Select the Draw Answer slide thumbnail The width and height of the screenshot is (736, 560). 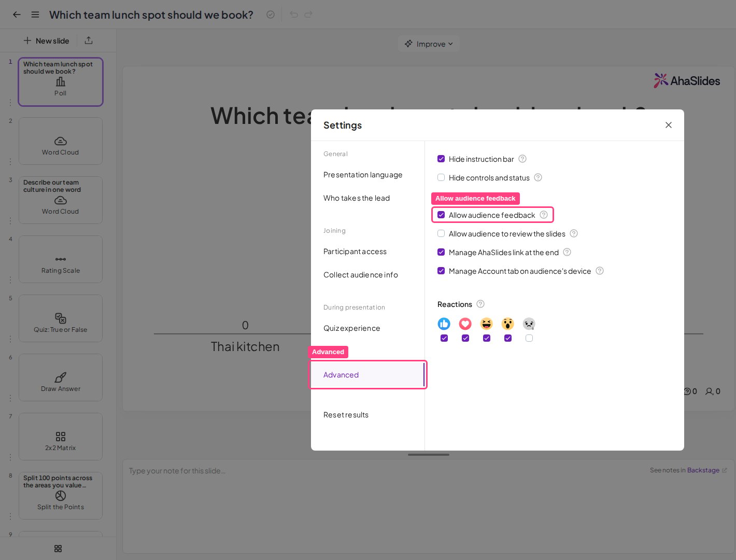61,377
